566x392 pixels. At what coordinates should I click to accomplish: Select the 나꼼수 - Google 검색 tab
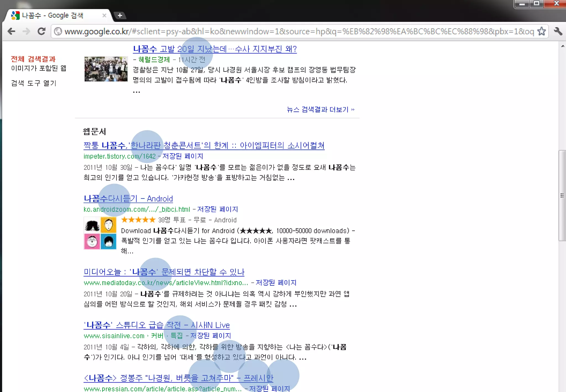pyautogui.click(x=53, y=15)
